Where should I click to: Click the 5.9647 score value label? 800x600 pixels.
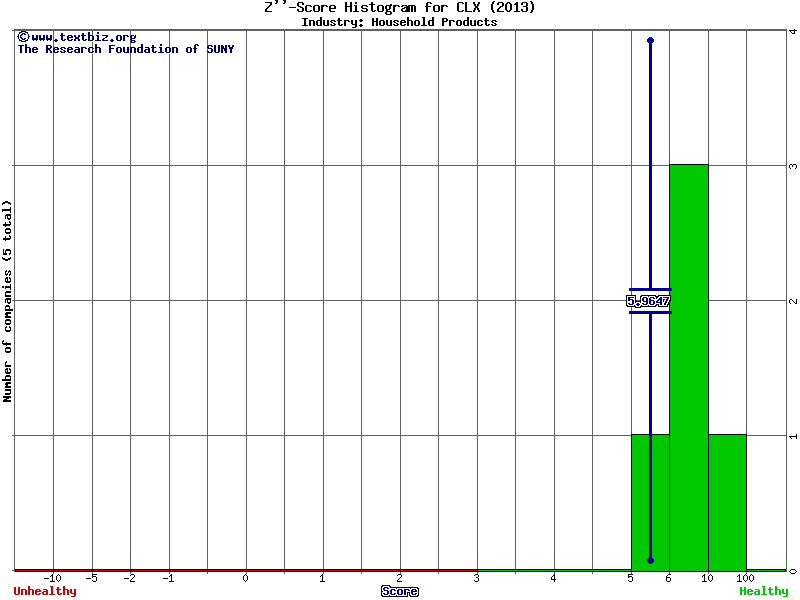tap(648, 301)
